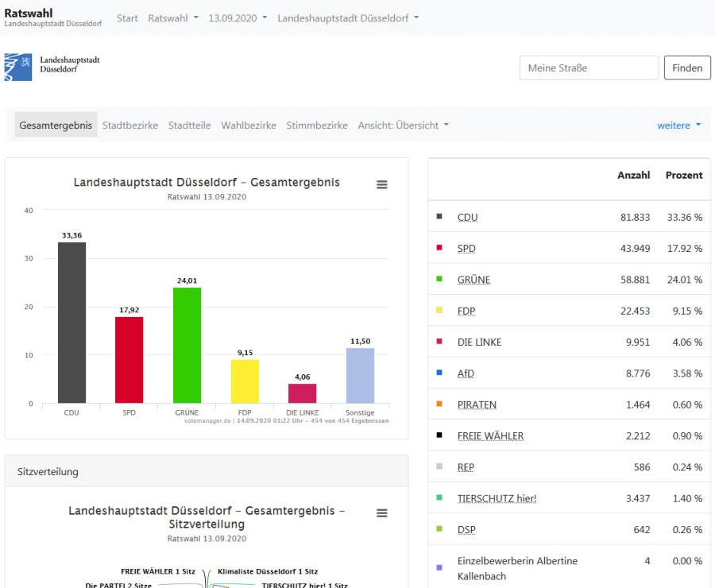The image size is (715, 588).
Task: Go to the Start navigation link
Action: (x=127, y=17)
